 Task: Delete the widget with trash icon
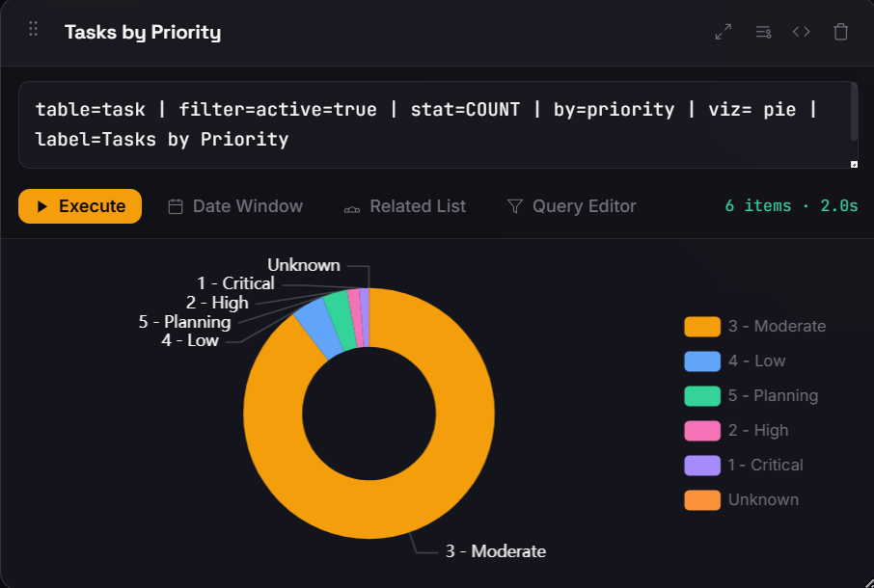tap(840, 32)
